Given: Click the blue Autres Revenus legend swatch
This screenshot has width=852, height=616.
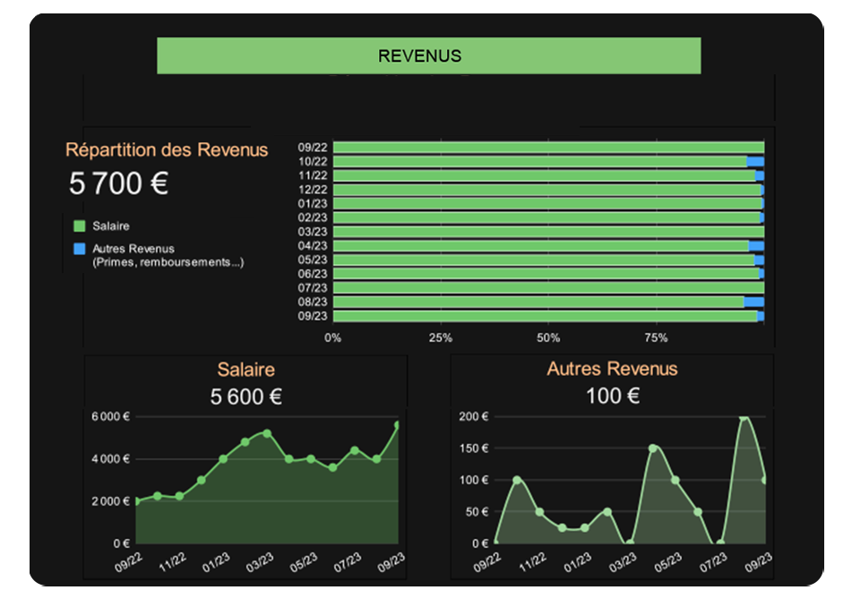Looking at the screenshot, I should 80,248.
